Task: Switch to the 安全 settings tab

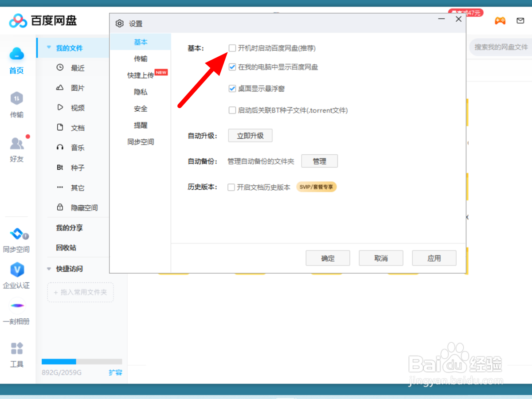Action: [141, 109]
